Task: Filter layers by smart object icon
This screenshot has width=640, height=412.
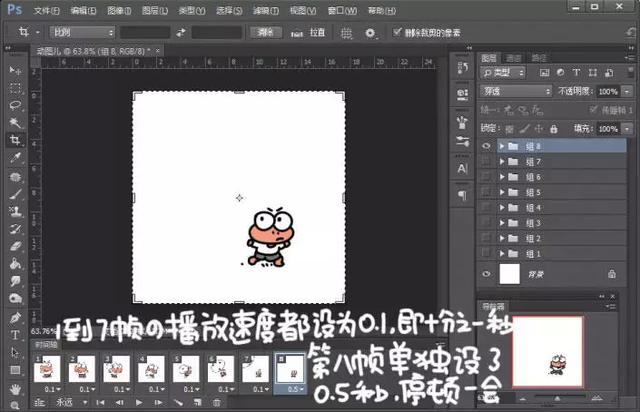Action: coord(609,73)
